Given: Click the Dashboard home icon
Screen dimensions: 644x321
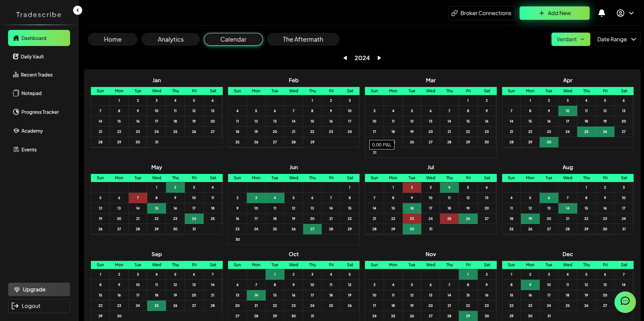Looking at the screenshot, I should (16, 38).
